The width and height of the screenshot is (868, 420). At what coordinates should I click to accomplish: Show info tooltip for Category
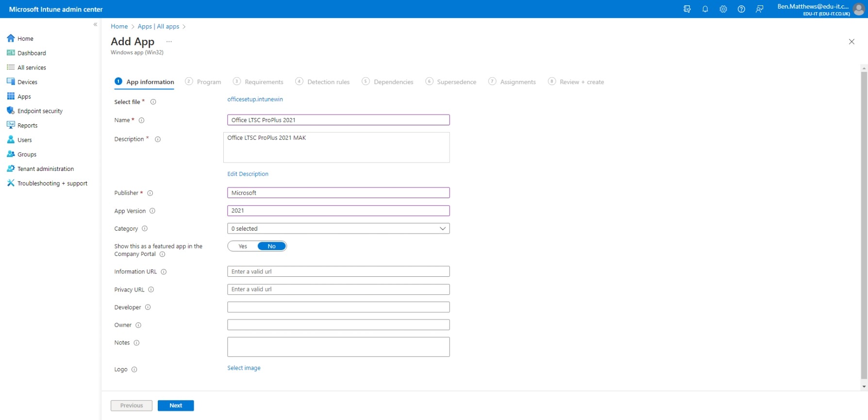coord(145,229)
